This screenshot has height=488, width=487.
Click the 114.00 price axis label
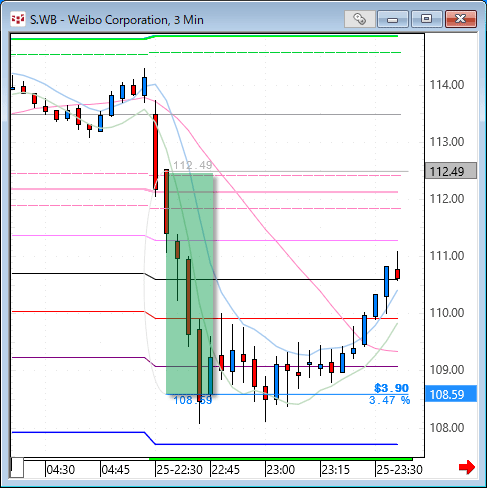[447, 85]
